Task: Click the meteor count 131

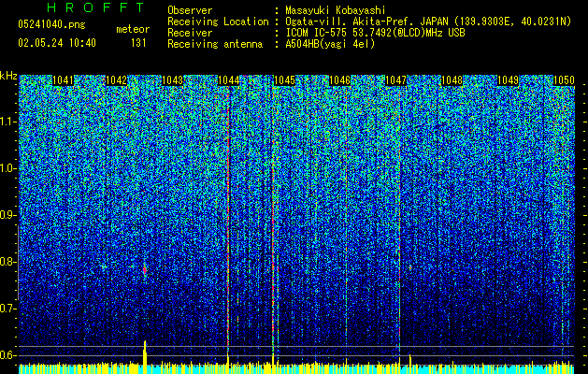Action: click(x=138, y=43)
